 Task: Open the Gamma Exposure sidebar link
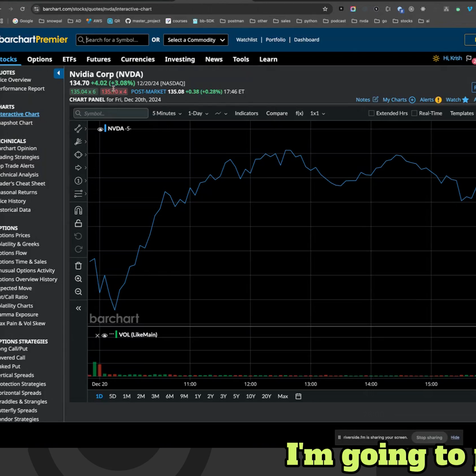click(19, 314)
